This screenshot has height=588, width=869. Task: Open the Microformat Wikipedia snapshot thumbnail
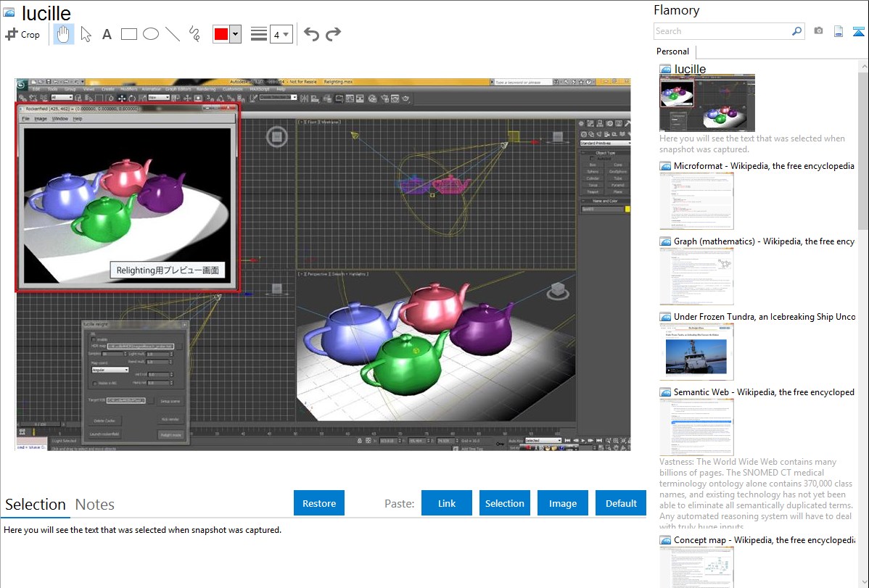[x=696, y=201]
